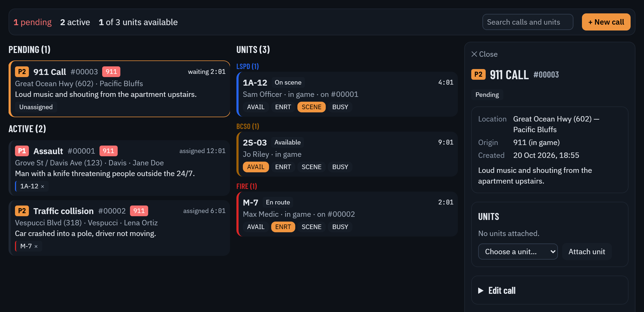This screenshot has width=644, height=312.
Task: Set unit 1A-12 status to BUSY
Action: pyautogui.click(x=340, y=107)
